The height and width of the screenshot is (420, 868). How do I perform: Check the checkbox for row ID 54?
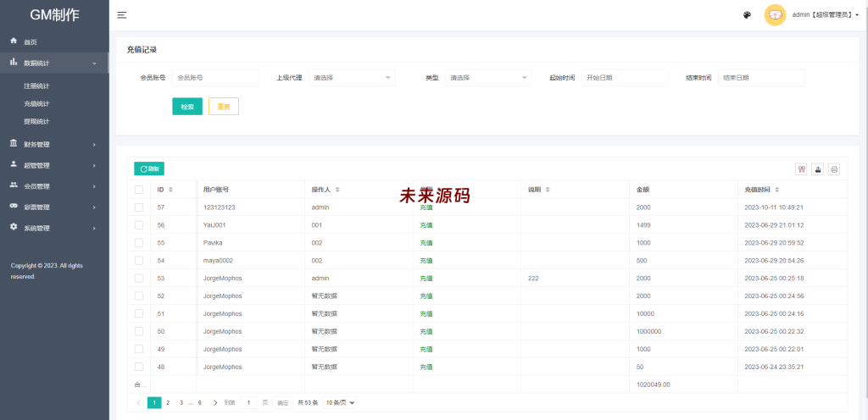[139, 260]
